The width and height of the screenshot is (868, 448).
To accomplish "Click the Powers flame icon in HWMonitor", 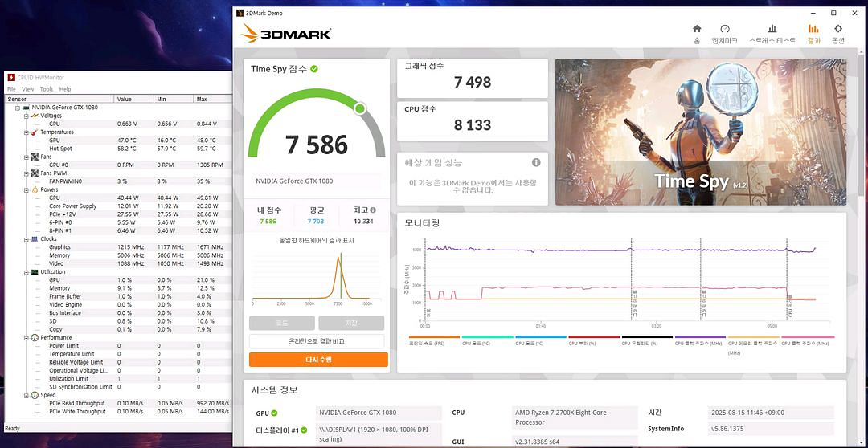I will coord(35,189).
